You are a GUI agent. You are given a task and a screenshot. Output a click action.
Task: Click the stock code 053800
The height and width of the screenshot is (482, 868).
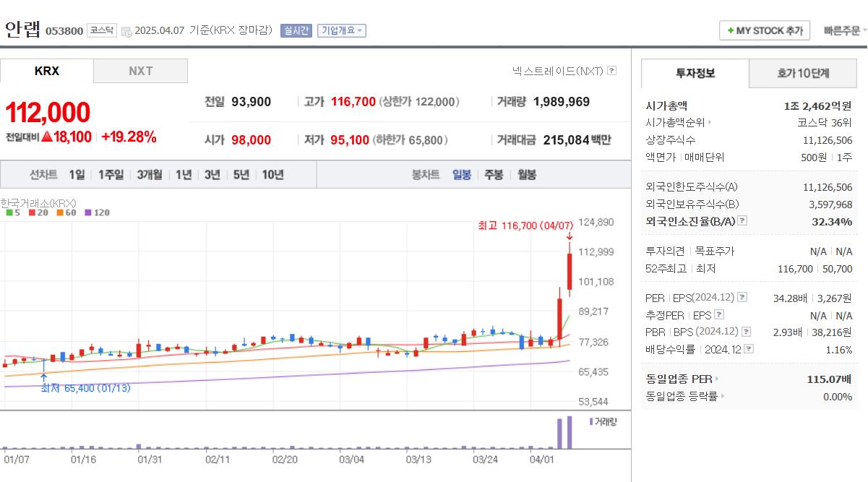(x=64, y=31)
